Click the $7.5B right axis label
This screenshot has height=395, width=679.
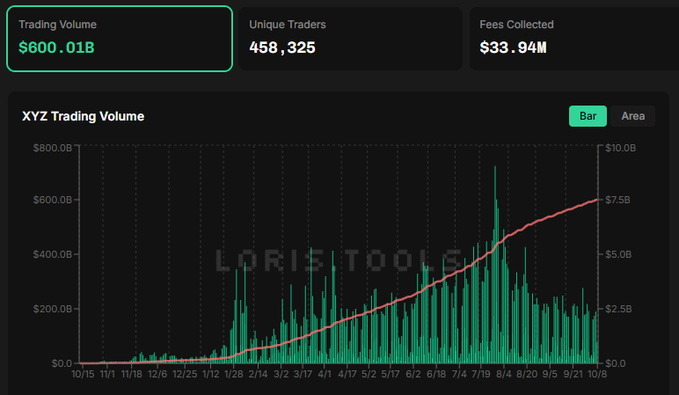618,200
